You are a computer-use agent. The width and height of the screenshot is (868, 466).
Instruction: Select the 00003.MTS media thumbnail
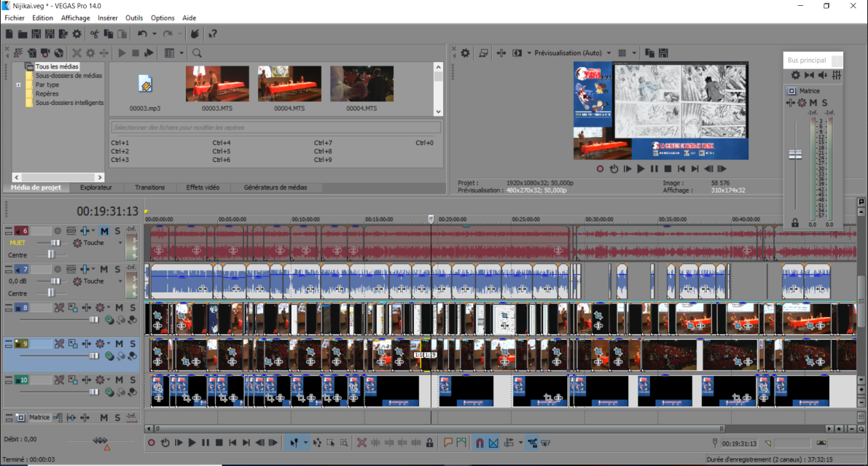pos(217,84)
